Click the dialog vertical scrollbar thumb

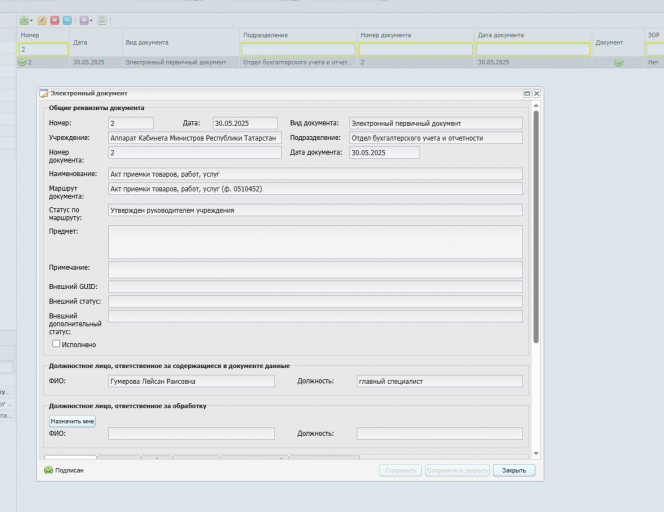536,227
